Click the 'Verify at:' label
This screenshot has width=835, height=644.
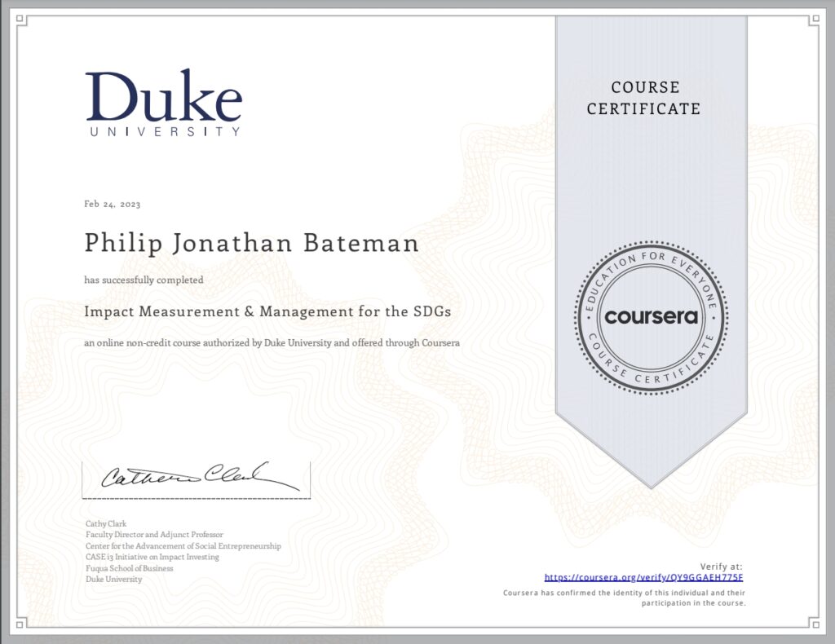tap(721, 567)
